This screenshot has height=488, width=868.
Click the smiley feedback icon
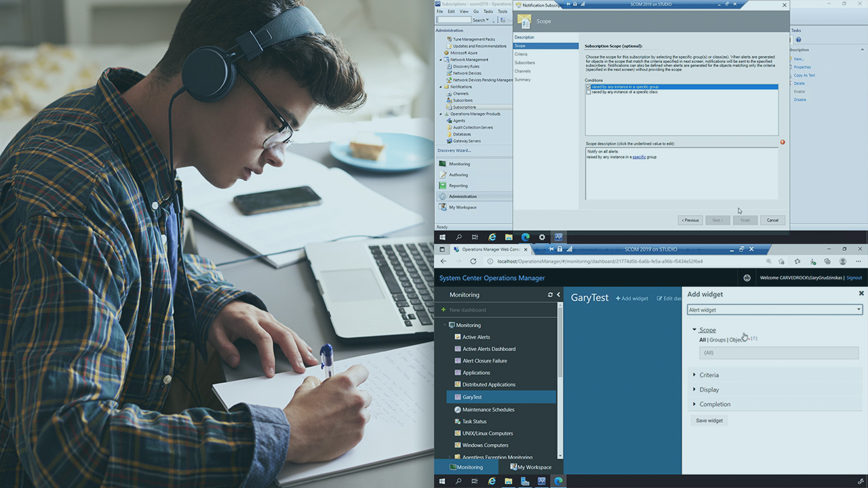[x=747, y=278]
